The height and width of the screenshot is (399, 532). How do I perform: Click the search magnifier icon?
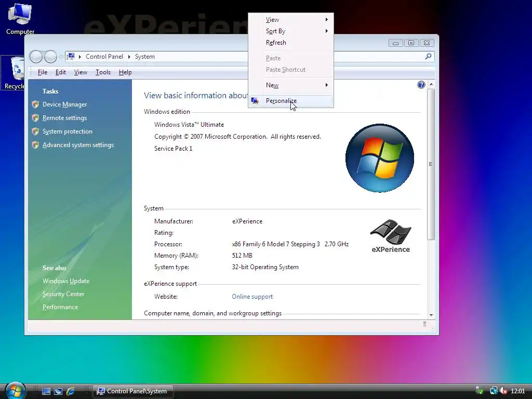tap(428, 56)
